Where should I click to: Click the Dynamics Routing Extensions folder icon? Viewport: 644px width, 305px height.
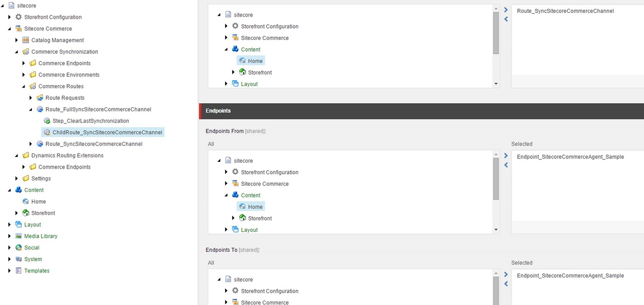(26, 155)
